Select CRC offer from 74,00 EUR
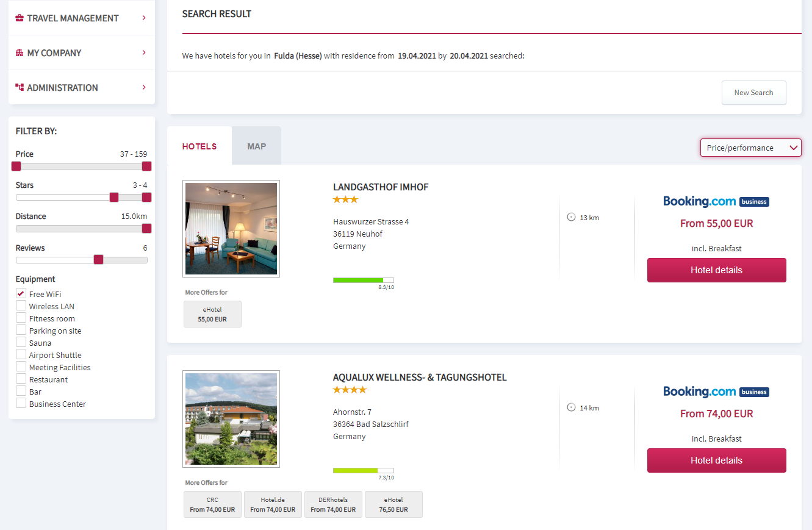 (x=212, y=504)
